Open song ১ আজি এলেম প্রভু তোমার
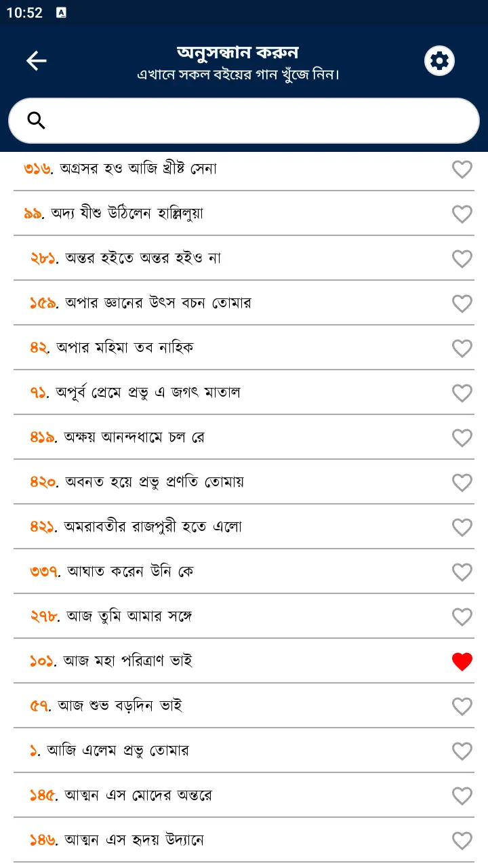The image size is (488, 868). click(x=119, y=751)
